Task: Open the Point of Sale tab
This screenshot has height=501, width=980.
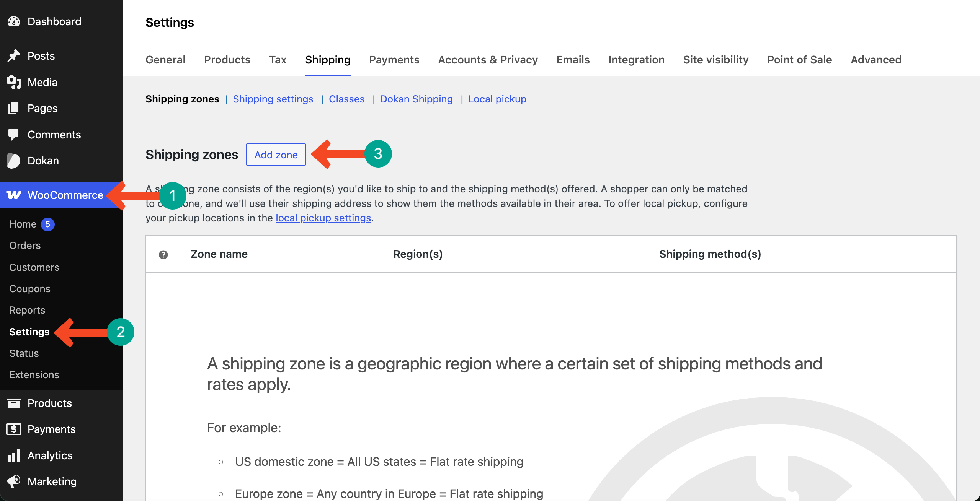Action: [x=799, y=60]
